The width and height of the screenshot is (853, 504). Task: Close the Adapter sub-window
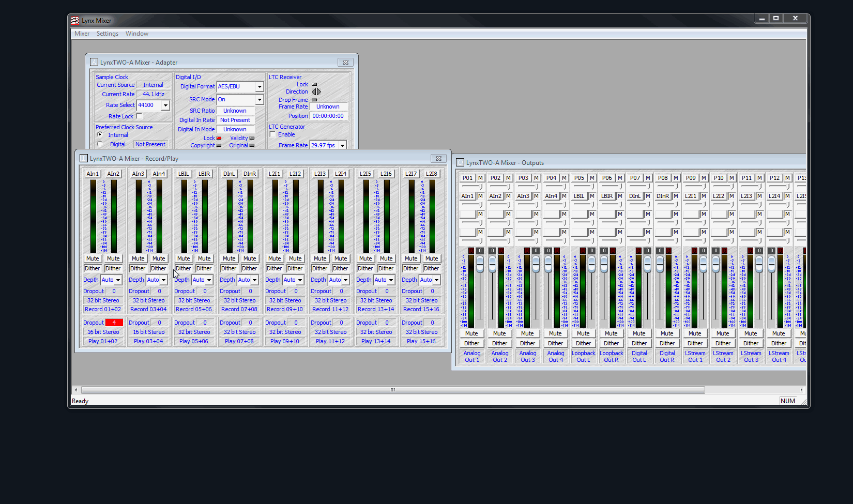click(345, 62)
